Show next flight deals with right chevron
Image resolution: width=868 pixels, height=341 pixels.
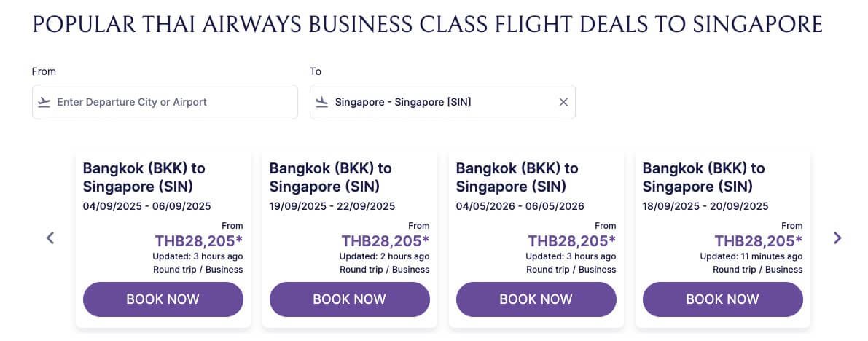(837, 238)
